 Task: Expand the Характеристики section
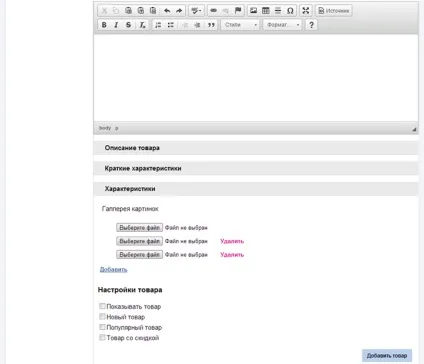pyautogui.click(x=256, y=189)
